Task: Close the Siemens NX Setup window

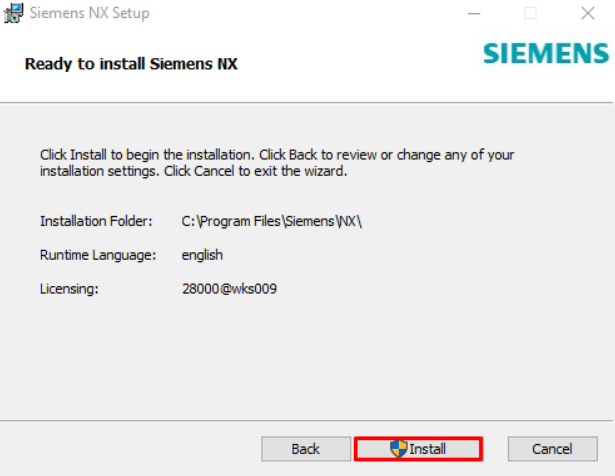Action: [x=588, y=13]
